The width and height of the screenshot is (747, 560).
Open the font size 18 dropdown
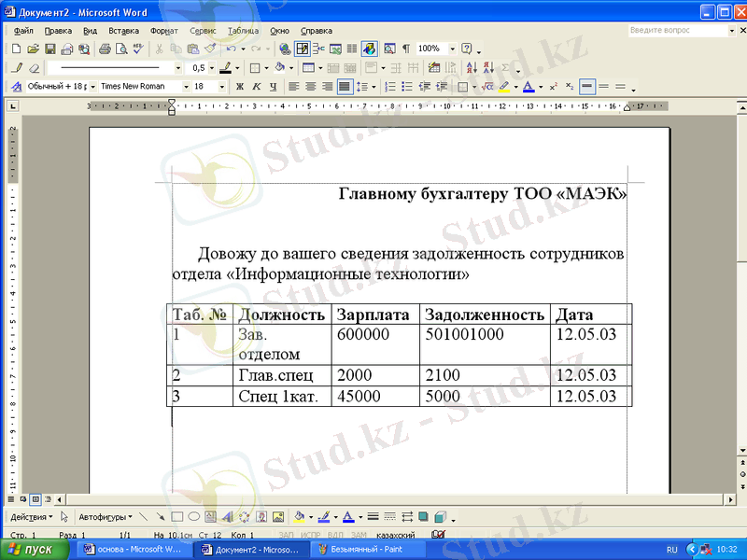click(x=222, y=87)
